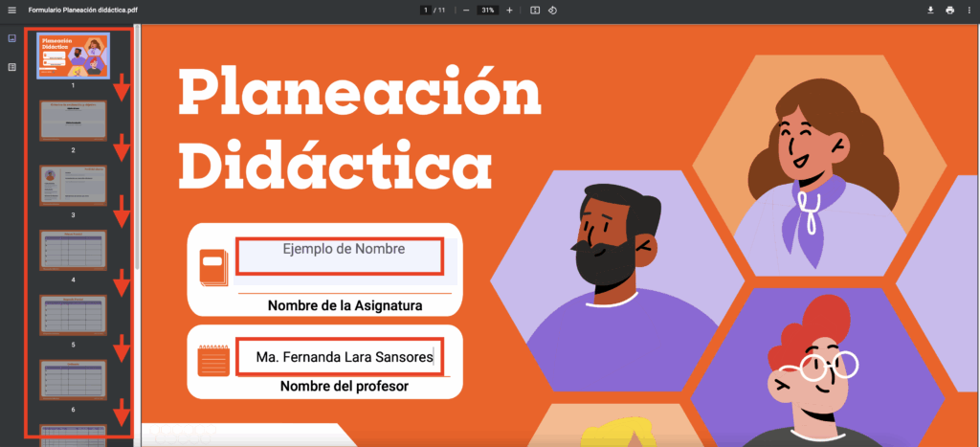This screenshot has height=447, width=980.
Task: Select the page 1 thumbnail
Action: point(74,56)
